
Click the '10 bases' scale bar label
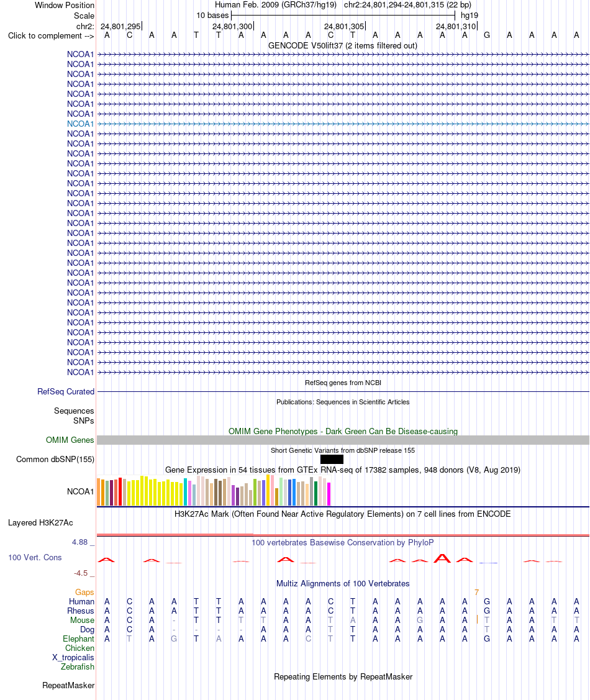pyautogui.click(x=212, y=15)
